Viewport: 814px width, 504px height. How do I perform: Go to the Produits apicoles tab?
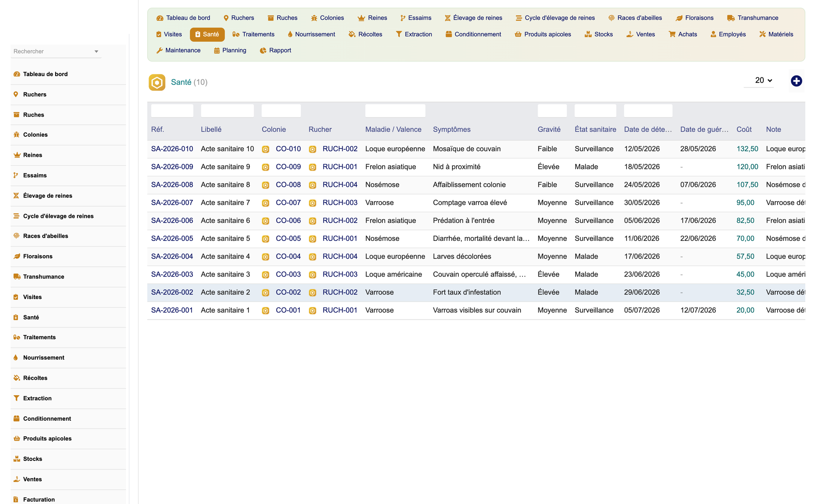click(x=543, y=34)
